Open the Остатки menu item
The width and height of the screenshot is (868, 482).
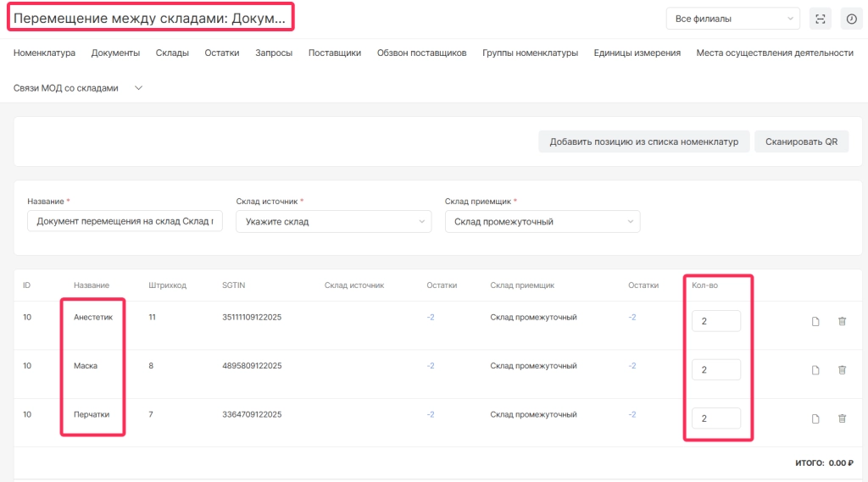[x=221, y=53]
